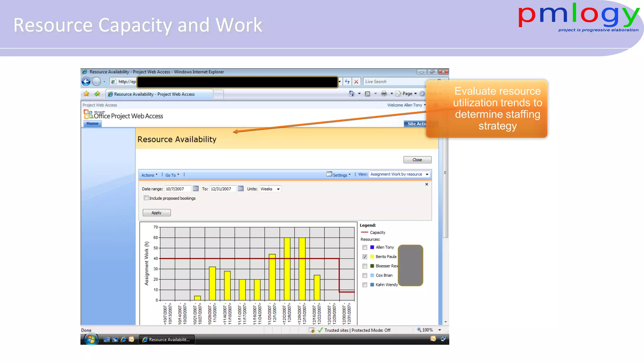Expand the Print options dropdown arrow

[391, 94]
